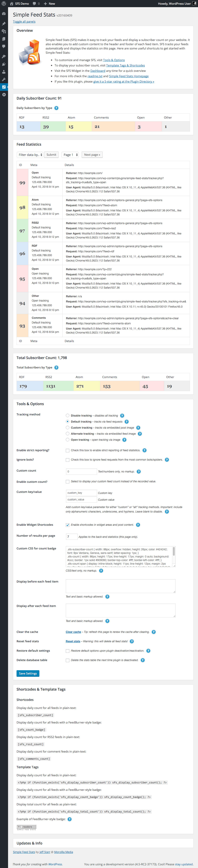Show help for strict reporting
The height and width of the screenshot is (868, 198).
coord(145,450)
